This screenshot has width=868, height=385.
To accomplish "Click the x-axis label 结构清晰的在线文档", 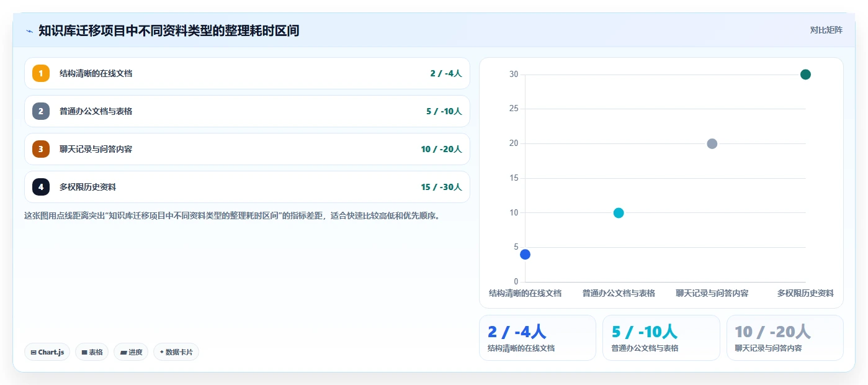I will 525,293.
